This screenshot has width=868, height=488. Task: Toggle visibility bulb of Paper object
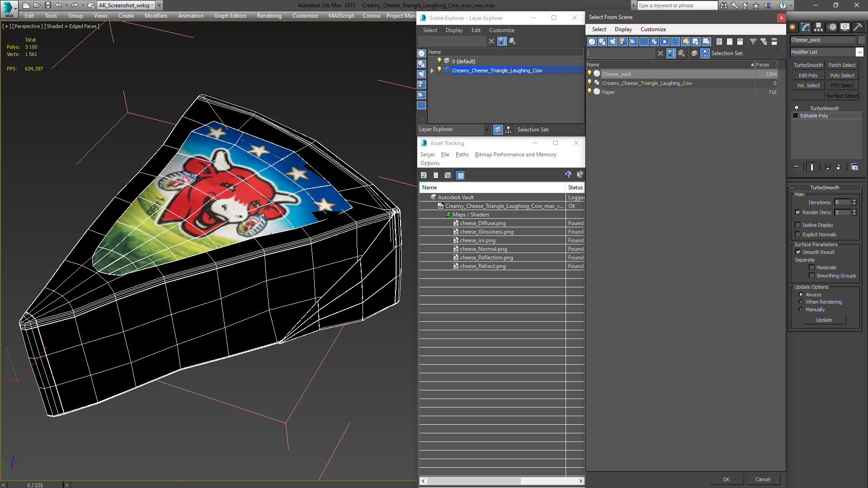(590, 92)
